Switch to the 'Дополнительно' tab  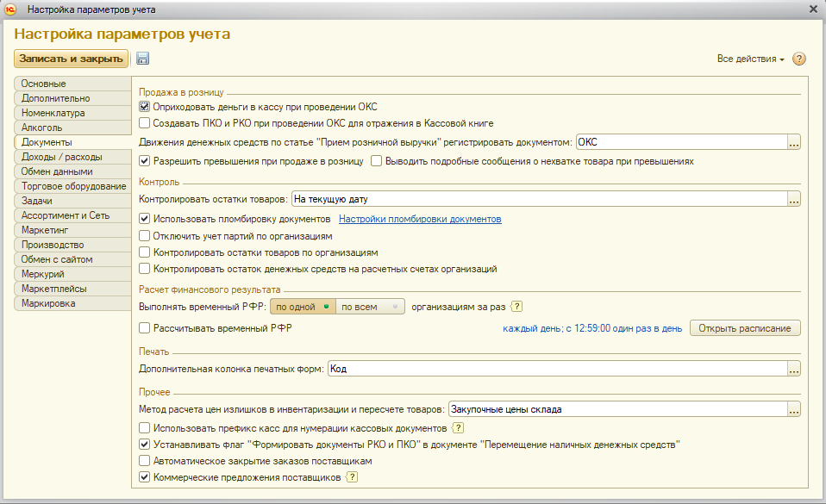pos(72,98)
